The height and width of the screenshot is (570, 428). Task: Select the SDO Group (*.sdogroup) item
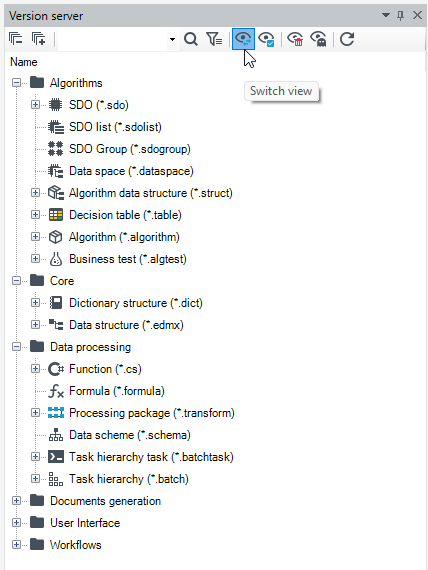click(130, 149)
